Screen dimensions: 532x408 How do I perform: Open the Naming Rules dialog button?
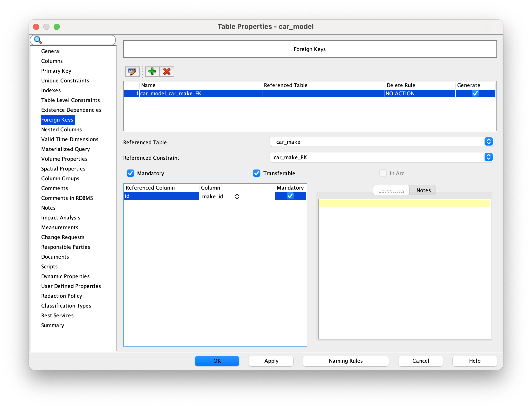point(346,361)
